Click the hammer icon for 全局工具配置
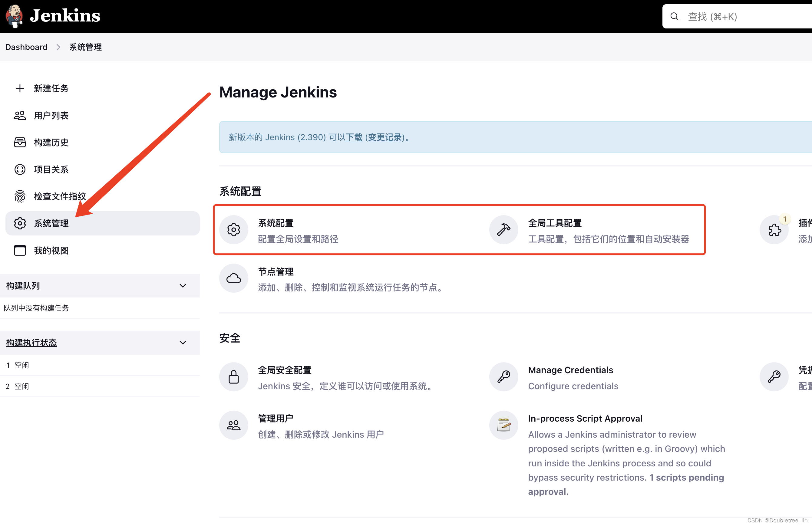 click(503, 230)
